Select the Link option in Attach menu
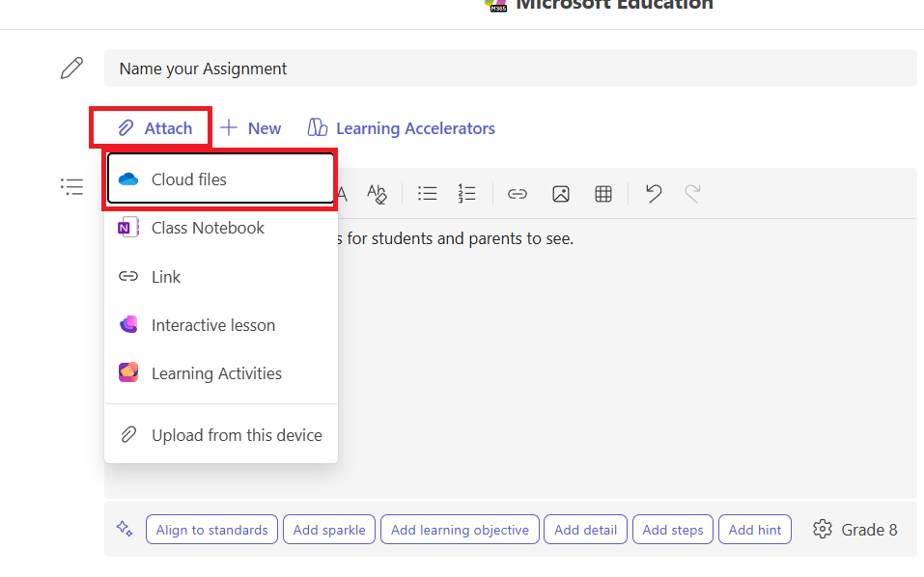Image resolution: width=924 pixels, height=577 pixels. (221, 277)
